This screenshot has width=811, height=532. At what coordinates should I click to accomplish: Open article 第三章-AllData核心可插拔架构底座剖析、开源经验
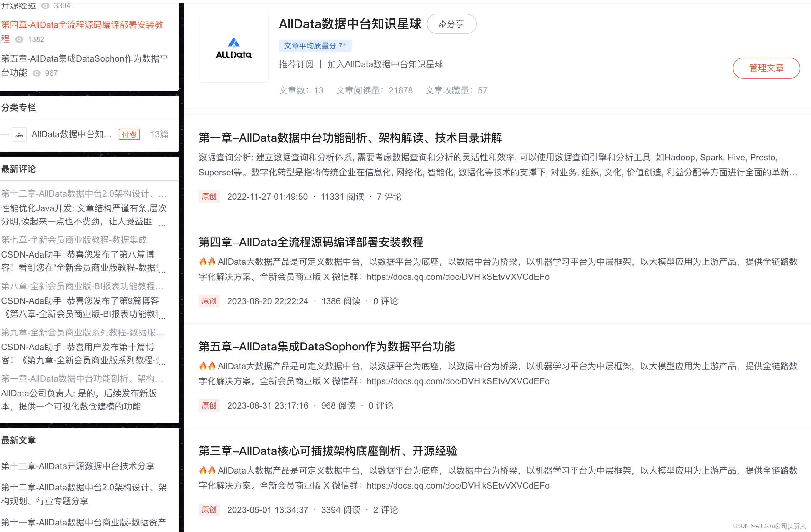click(328, 451)
